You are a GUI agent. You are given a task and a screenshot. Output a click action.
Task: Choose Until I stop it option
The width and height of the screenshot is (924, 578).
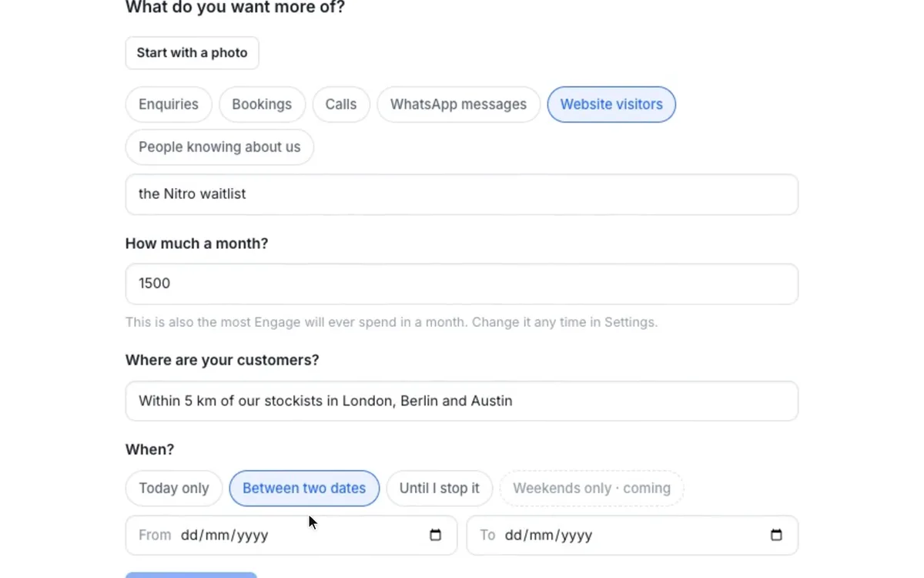pos(440,489)
